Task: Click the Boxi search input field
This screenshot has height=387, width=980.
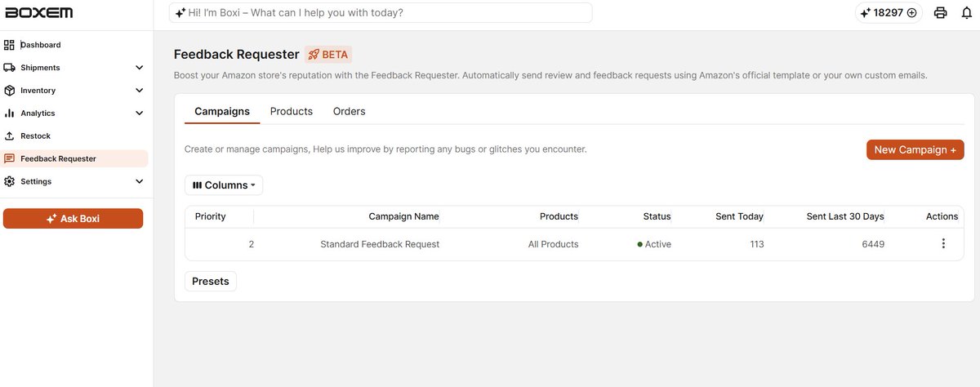Action: point(381,13)
